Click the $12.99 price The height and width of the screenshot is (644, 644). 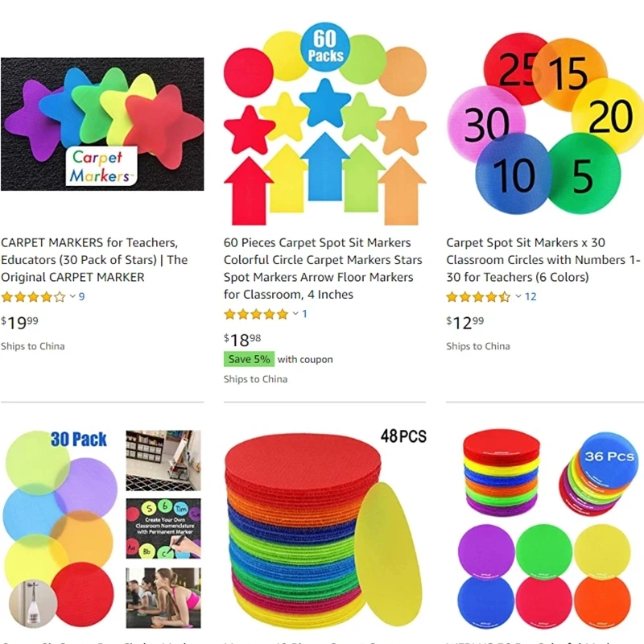[465, 323]
